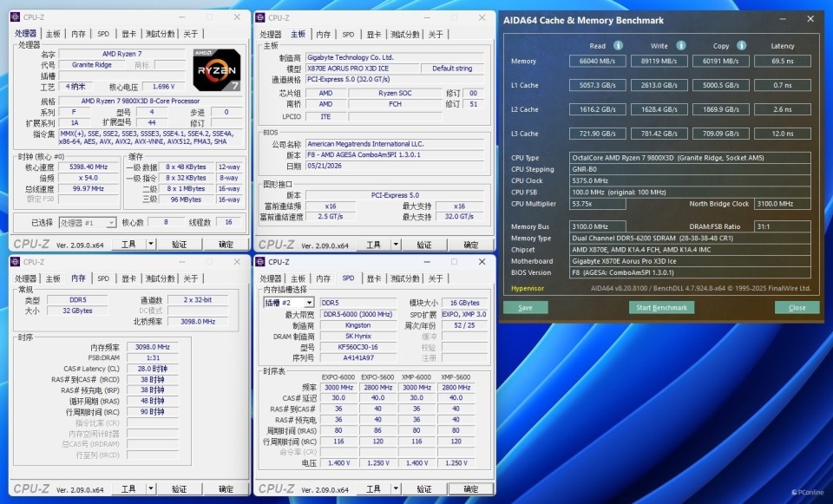833x504 pixels.
Task: Click Memory Type field DDR5-6200 SDRAM
Action: click(x=690, y=238)
